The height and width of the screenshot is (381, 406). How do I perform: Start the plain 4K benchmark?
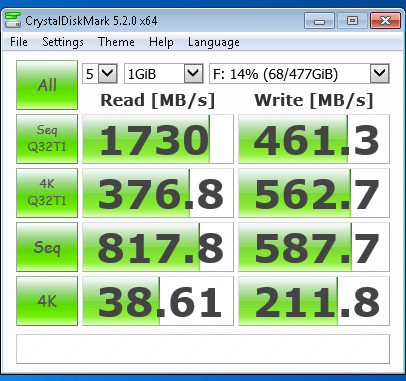[47, 301]
